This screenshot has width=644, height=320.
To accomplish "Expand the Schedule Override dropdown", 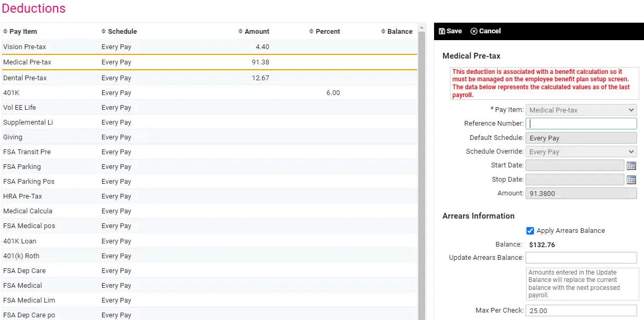I will click(581, 152).
